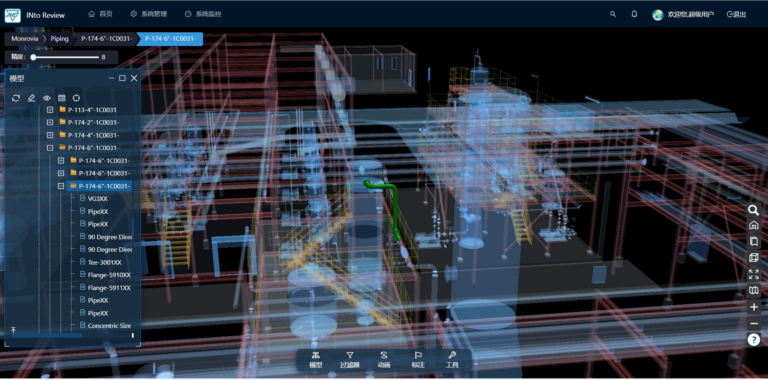Click the fullscreen expand arrows icon

click(x=753, y=274)
